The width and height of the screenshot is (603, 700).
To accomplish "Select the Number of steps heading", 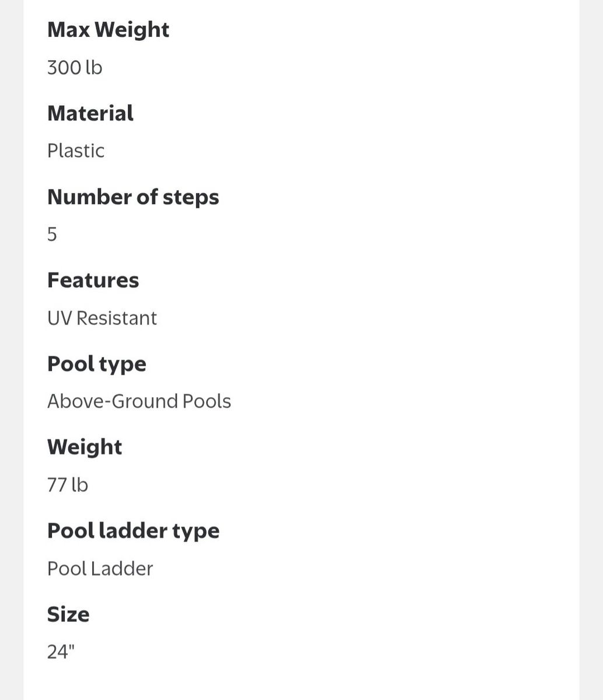I will (x=133, y=197).
